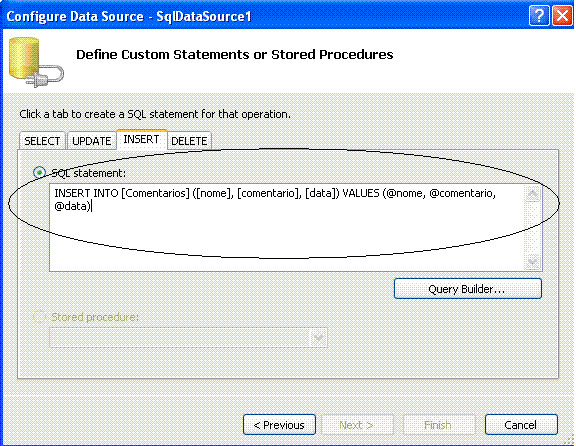Click the database cylinder plug icon

36,62
